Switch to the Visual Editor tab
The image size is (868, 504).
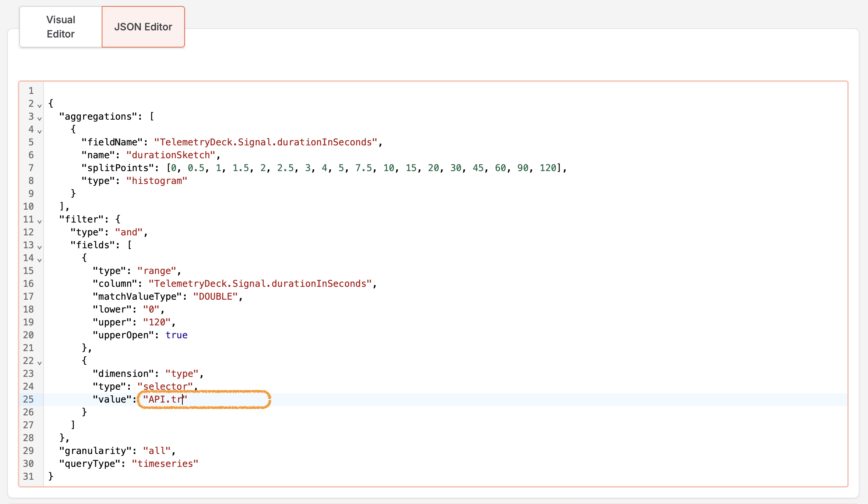tap(60, 27)
